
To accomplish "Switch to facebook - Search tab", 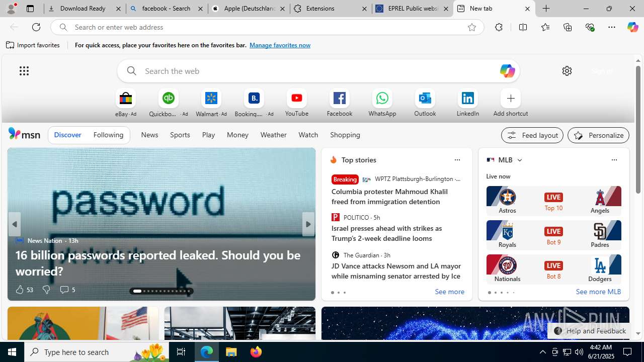I will [167, 9].
